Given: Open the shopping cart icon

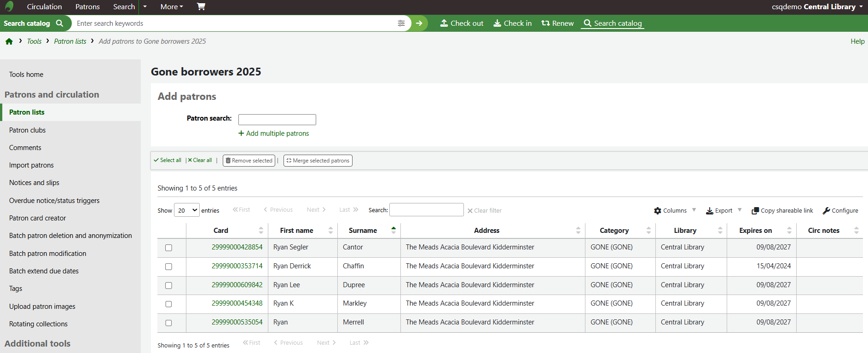Looking at the screenshot, I should pyautogui.click(x=201, y=6).
